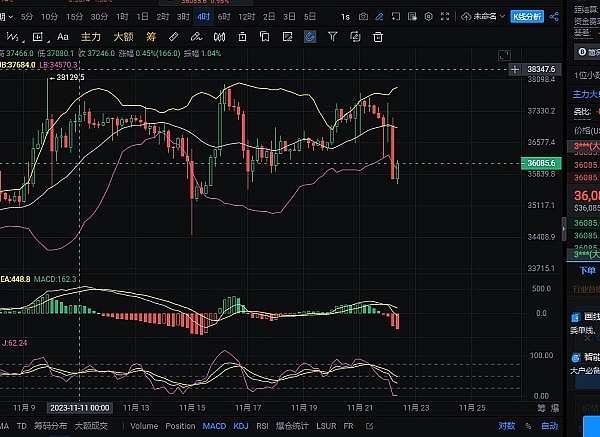Toggle the MACD indicator
The height and width of the screenshot is (437, 600).
(x=214, y=426)
